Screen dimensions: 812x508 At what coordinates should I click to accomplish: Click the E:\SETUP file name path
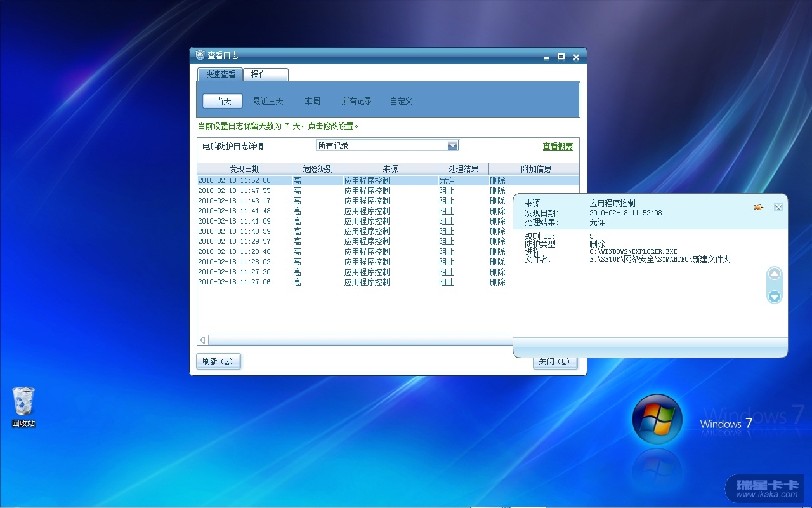pyautogui.click(x=660, y=259)
